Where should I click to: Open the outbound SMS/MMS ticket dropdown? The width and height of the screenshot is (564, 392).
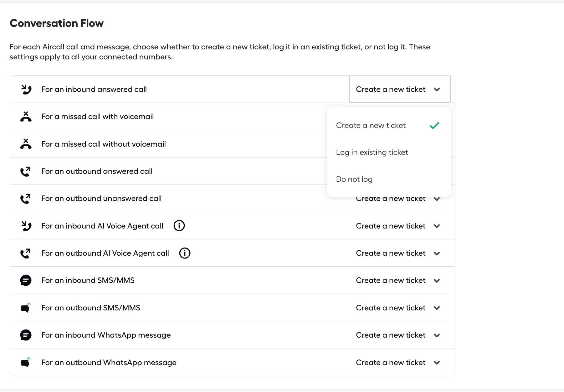pyautogui.click(x=398, y=308)
